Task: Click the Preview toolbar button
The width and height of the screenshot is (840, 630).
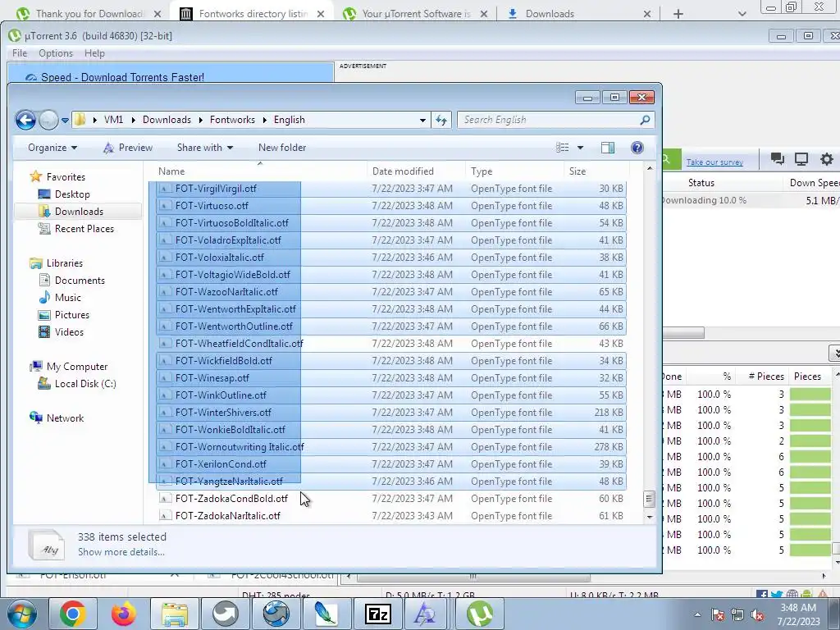Action: tap(128, 148)
